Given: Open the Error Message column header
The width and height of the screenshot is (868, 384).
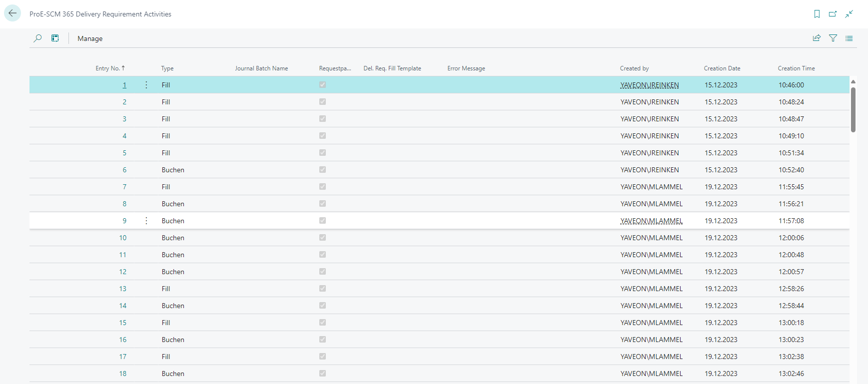Looking at the screenshot, I should click(466, 68).
